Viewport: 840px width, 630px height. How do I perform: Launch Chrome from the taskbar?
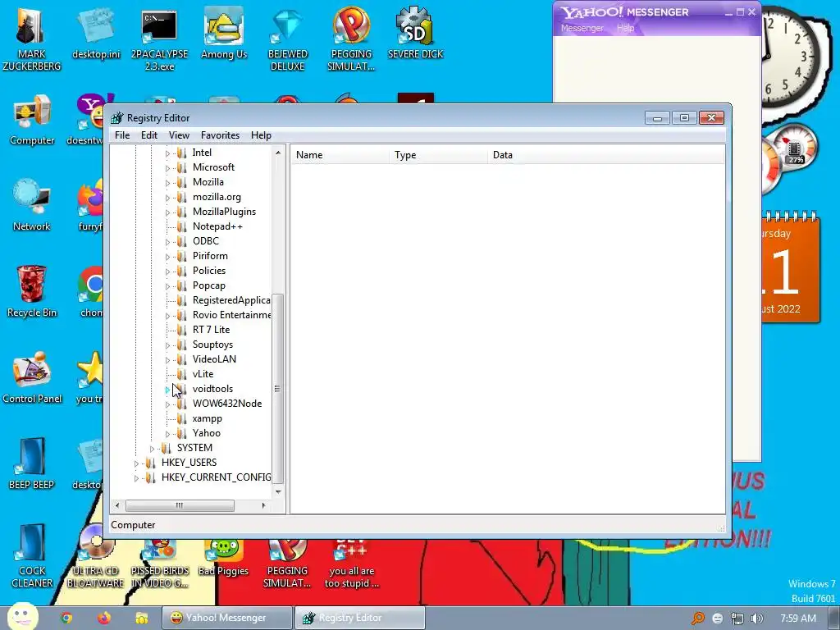tap(66, 618)
